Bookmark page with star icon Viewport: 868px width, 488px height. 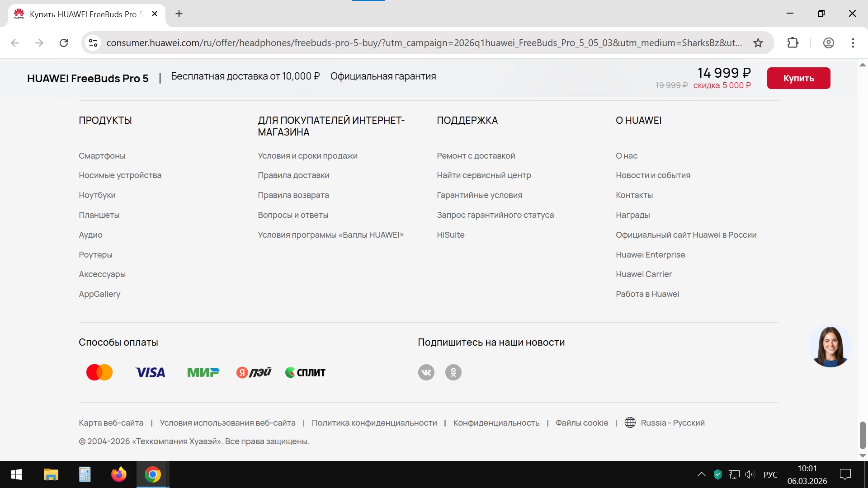(758, 43)
